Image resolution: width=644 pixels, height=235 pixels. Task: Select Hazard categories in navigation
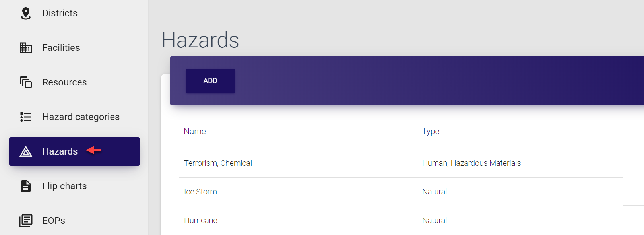pyautogui.click(x=81, y=117)
